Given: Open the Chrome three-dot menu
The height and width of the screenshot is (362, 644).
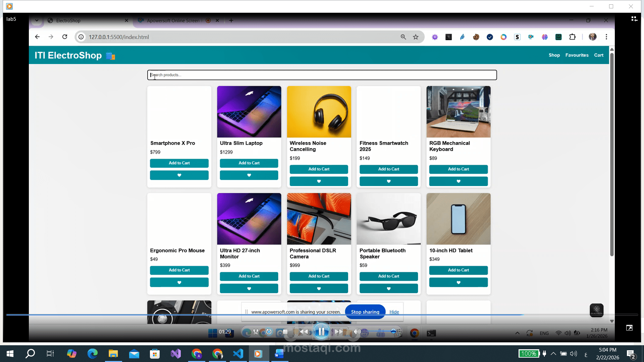Looking at the screenshot, I should pos(606,37).
